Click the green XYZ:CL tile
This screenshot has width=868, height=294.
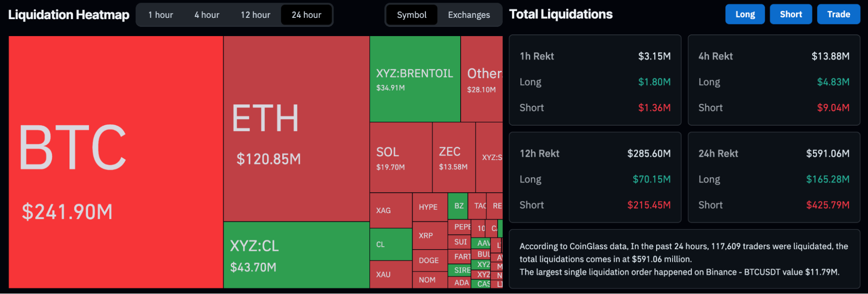[x=296, y=255]
